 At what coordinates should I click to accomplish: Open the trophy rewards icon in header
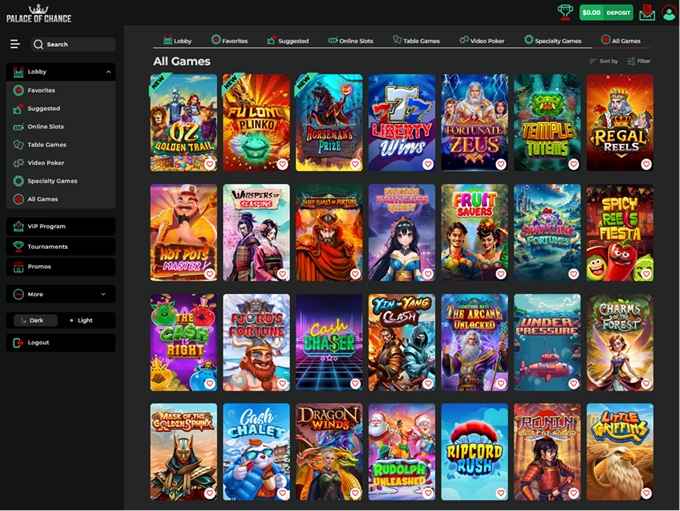pyautogui.click(x=566, y=12)
